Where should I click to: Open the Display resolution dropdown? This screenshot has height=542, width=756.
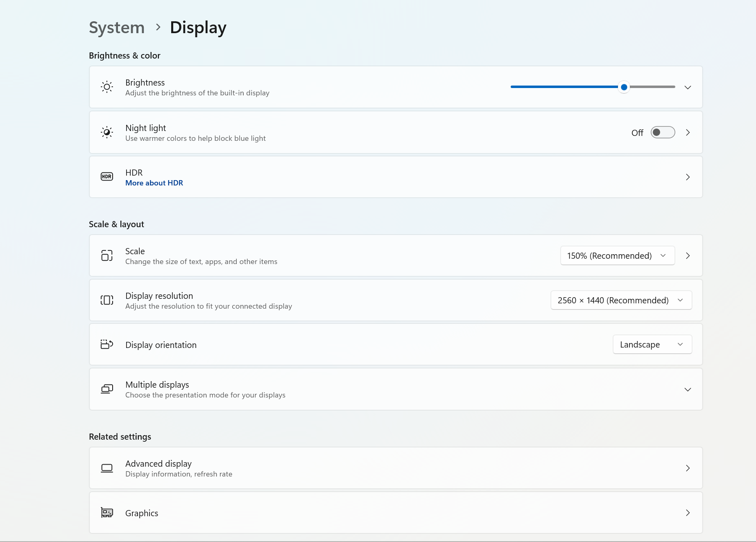[621, 300]
